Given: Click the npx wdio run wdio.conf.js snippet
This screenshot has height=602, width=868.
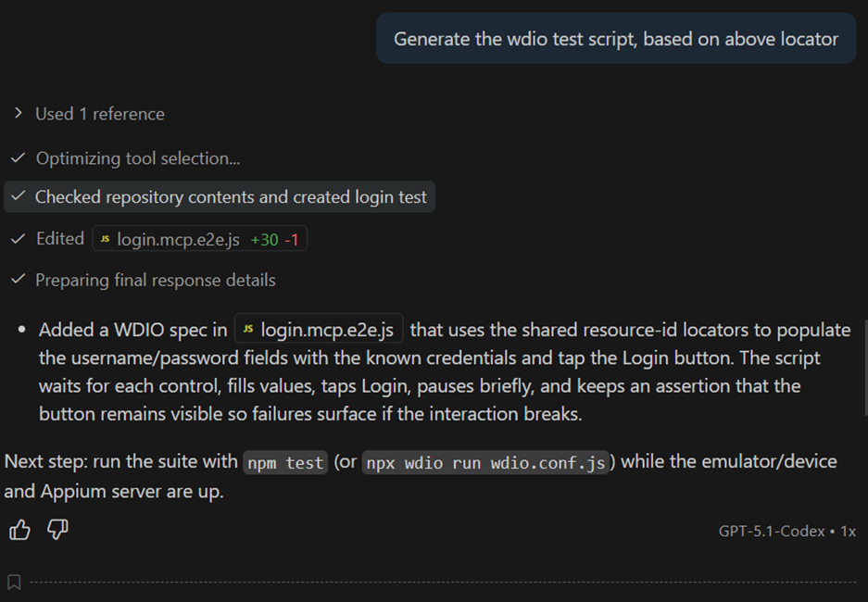Looking at the screenshot, I should 487,462.
